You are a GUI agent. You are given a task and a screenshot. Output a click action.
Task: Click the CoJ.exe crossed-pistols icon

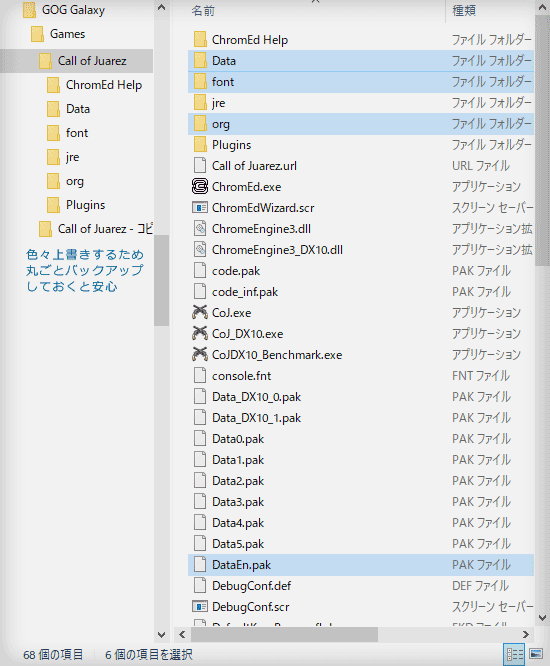pos(200,313)
